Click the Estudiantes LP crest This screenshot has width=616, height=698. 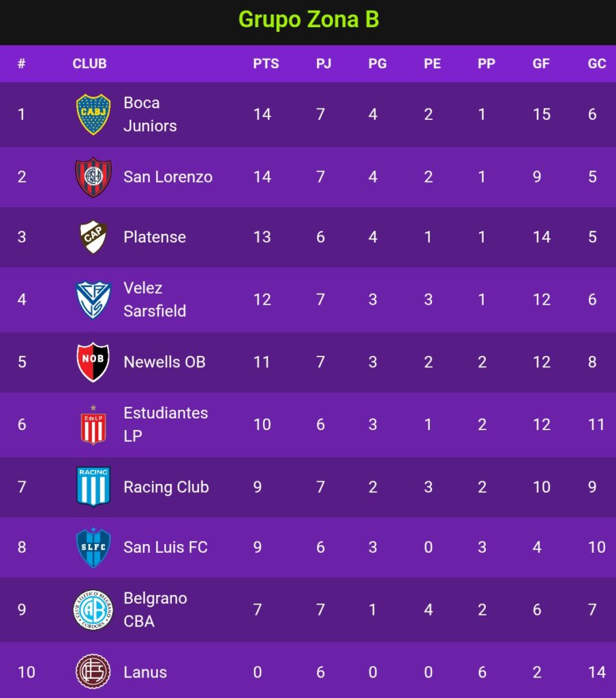pyautogui.click(x=93, y=424)
